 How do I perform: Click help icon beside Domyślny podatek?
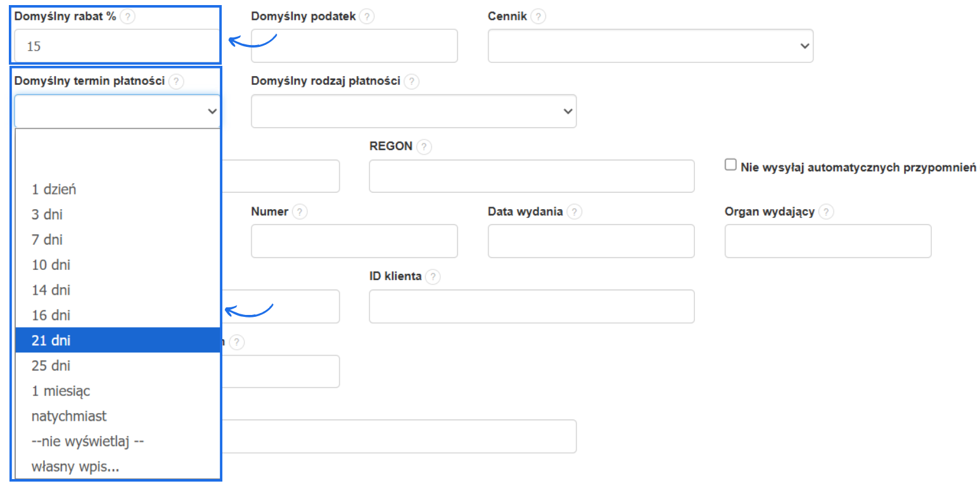[x=366, y=17]
